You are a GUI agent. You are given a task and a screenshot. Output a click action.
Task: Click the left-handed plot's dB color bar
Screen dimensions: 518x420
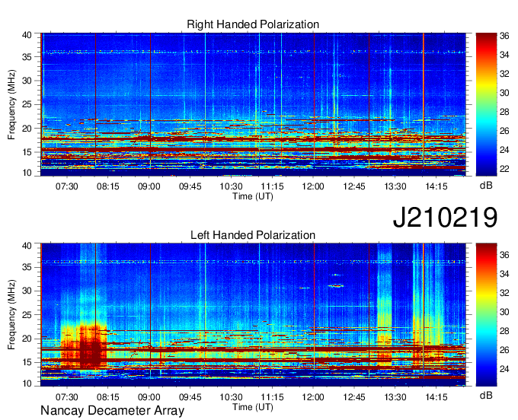[486, 314]
